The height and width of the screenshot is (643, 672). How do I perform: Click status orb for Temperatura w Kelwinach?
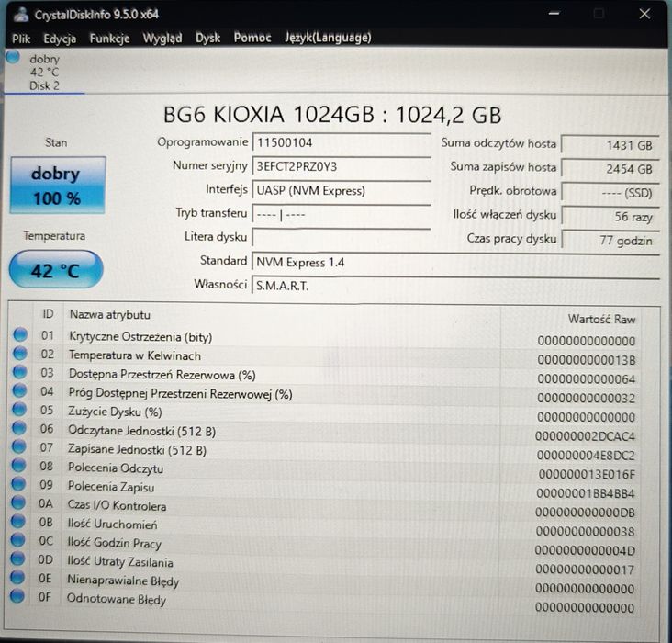point(20,354)
